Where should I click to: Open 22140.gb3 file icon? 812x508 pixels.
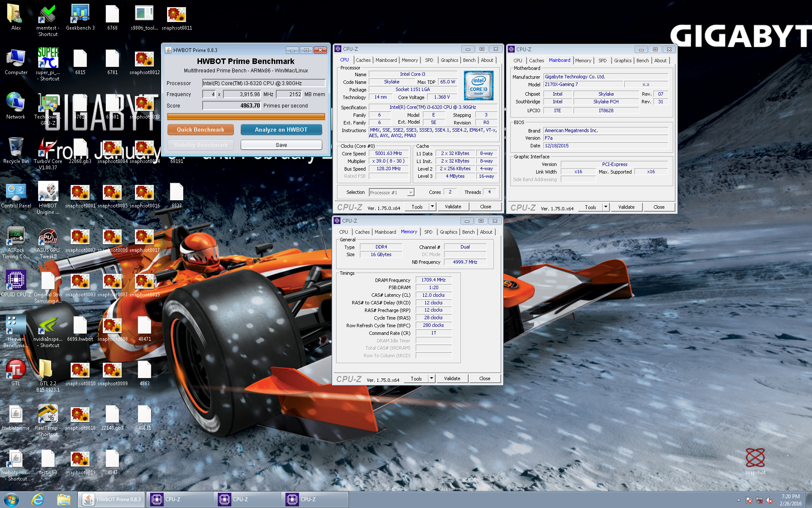click(x=112, y=417)
